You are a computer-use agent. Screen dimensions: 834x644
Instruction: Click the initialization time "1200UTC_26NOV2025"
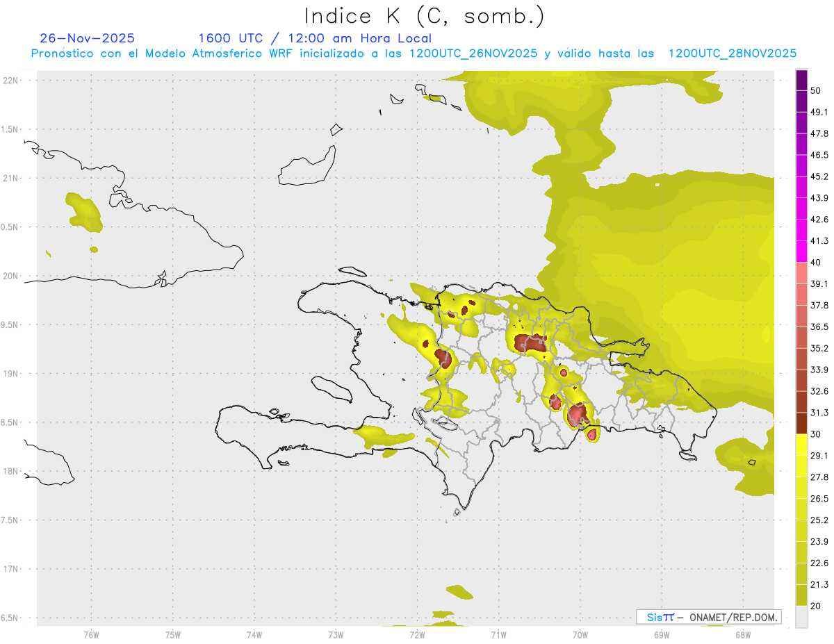tap(473, 53)
